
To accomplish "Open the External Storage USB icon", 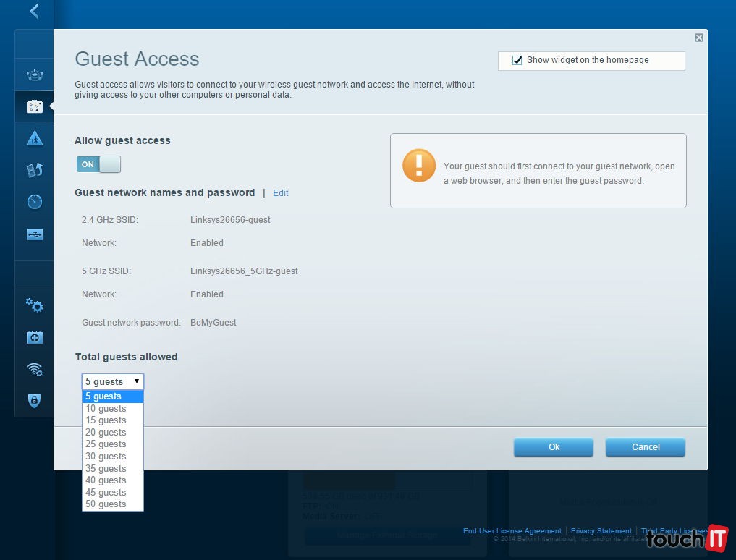I will (x=35, y=234).
